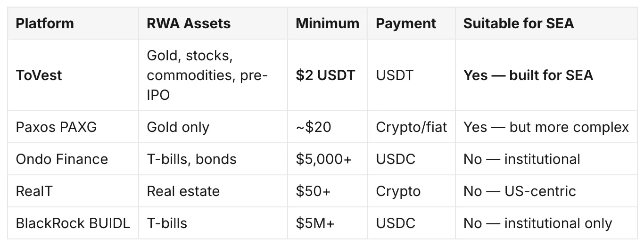Select the Ondo Finance platform cell

point(62,159)
